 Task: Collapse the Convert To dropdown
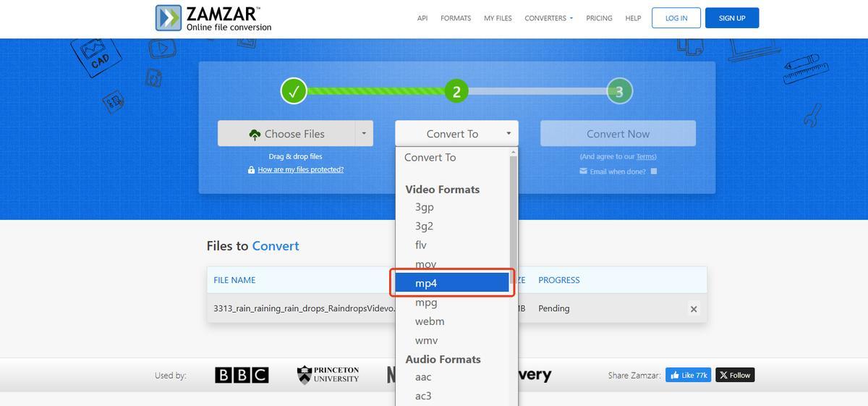456,134
